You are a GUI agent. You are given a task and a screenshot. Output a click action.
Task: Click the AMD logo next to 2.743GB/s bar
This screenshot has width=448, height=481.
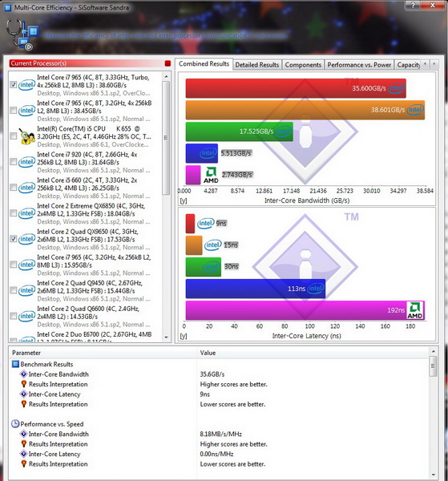tap(211, 175)
